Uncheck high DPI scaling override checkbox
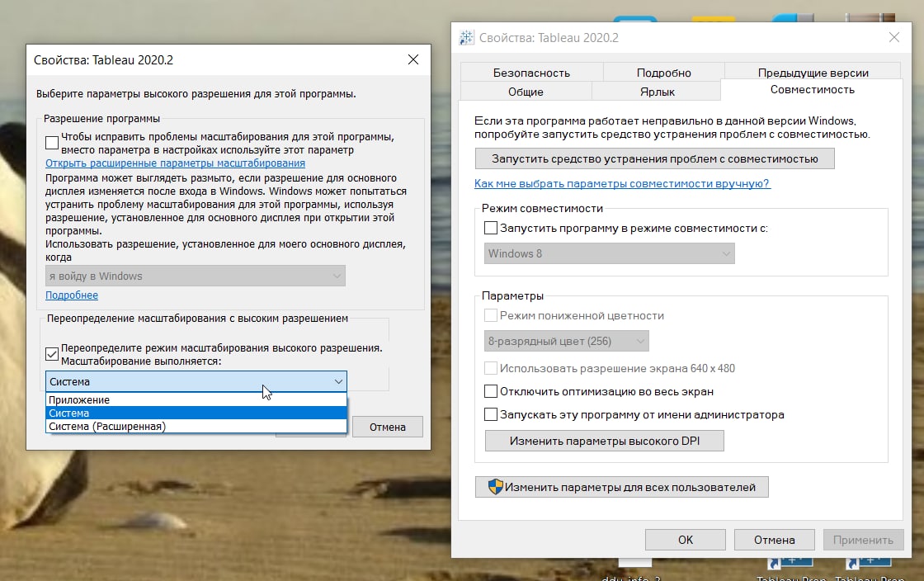The width and height of the screenshot is (924, 581). coord(52,353)
